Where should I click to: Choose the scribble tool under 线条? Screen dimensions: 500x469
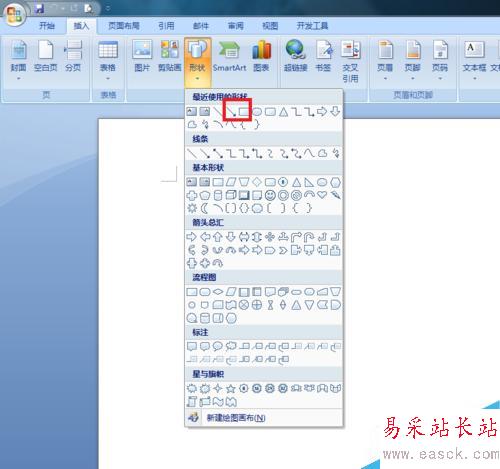coord(336,153)
